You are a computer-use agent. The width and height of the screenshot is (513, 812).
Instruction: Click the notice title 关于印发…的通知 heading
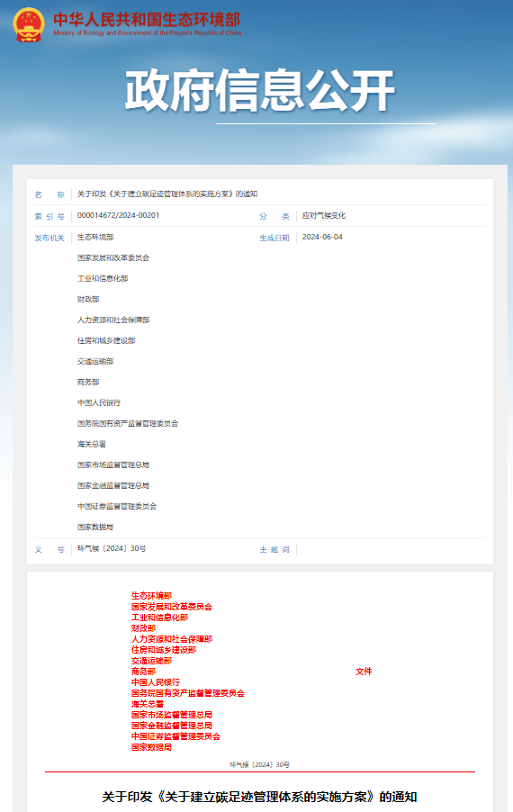point(259,797)
